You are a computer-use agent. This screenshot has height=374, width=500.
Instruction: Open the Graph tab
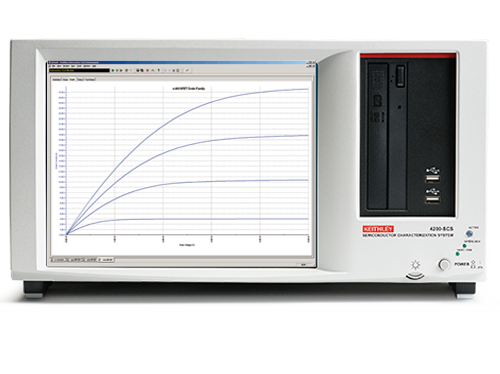click(72, 79)
